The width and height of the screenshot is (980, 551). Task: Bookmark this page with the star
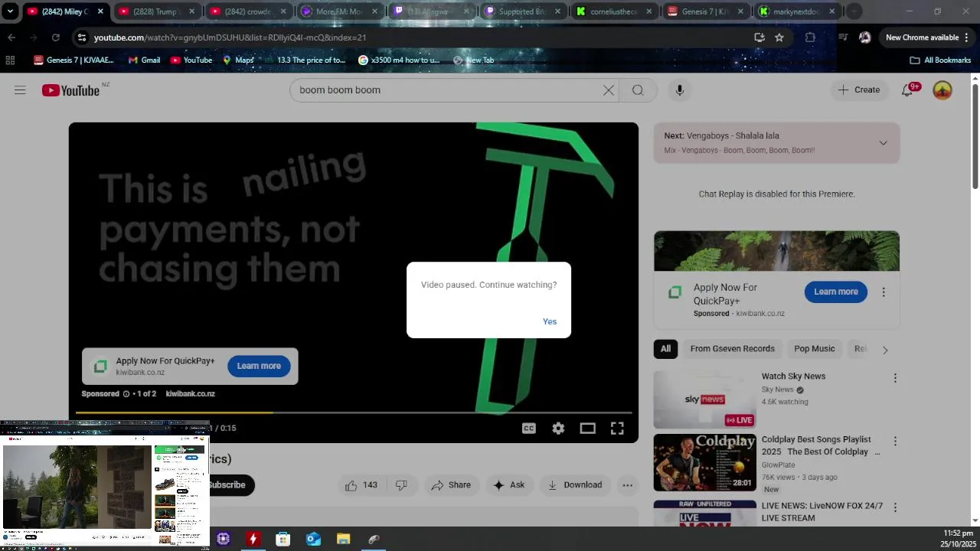[x=779, y=37]
